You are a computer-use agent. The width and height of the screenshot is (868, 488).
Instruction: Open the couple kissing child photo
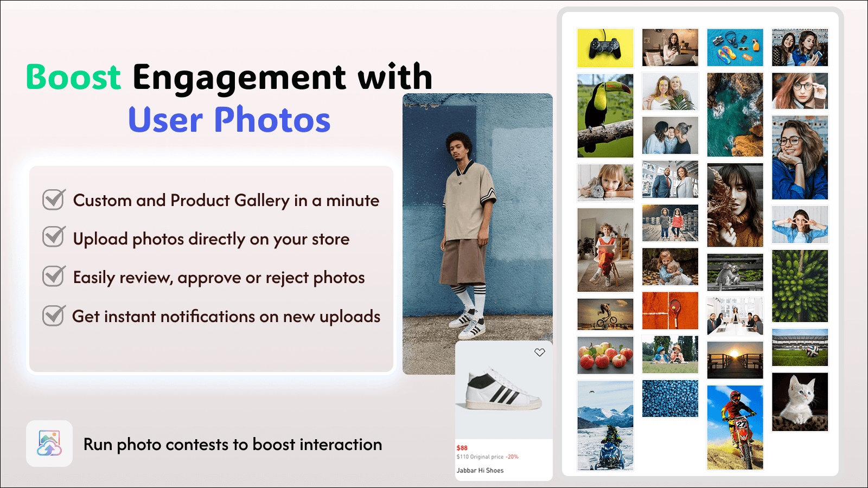pos(671,136)
